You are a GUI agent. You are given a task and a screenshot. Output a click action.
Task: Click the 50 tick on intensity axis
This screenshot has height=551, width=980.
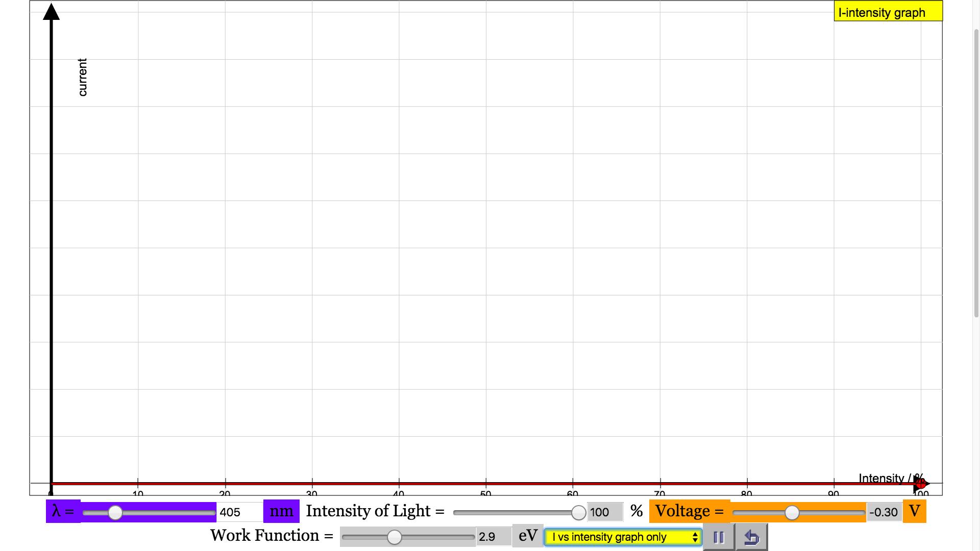pos(486,493)
